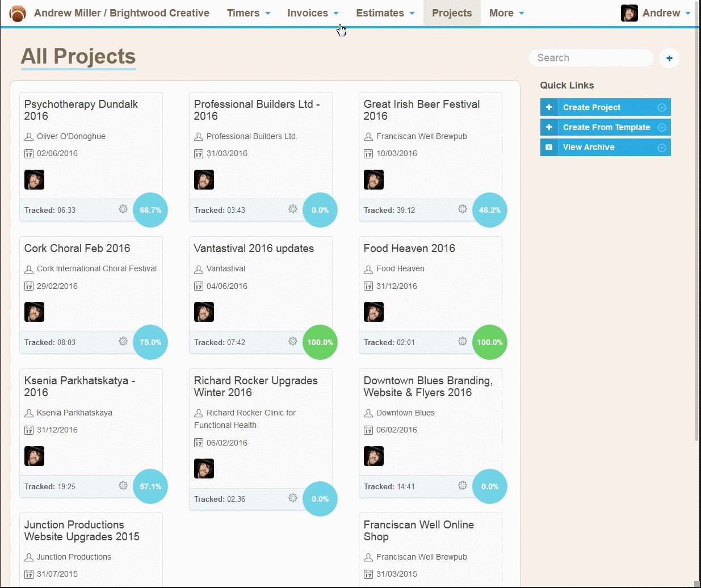Click Andrew Miller / Brightwood Creative title

point(121,13)
